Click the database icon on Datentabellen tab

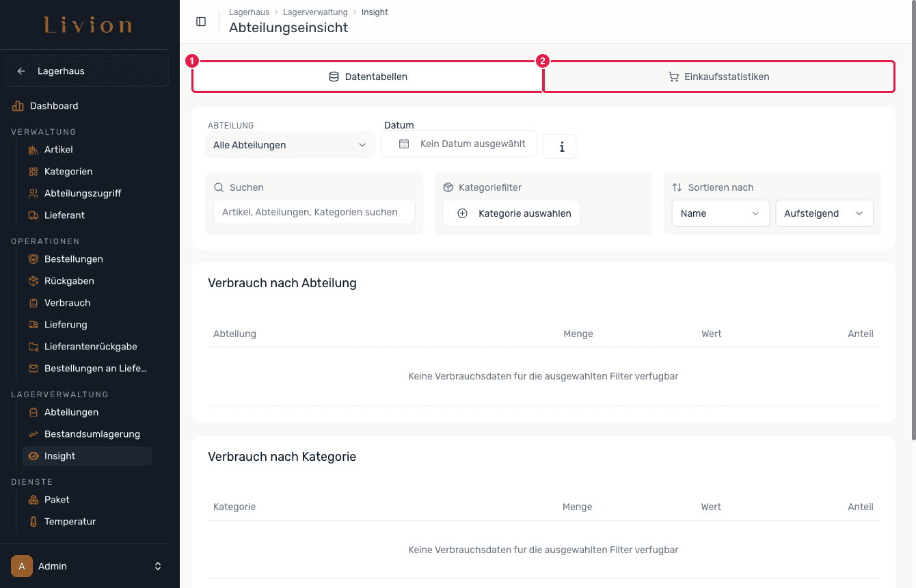pos(334,77)
